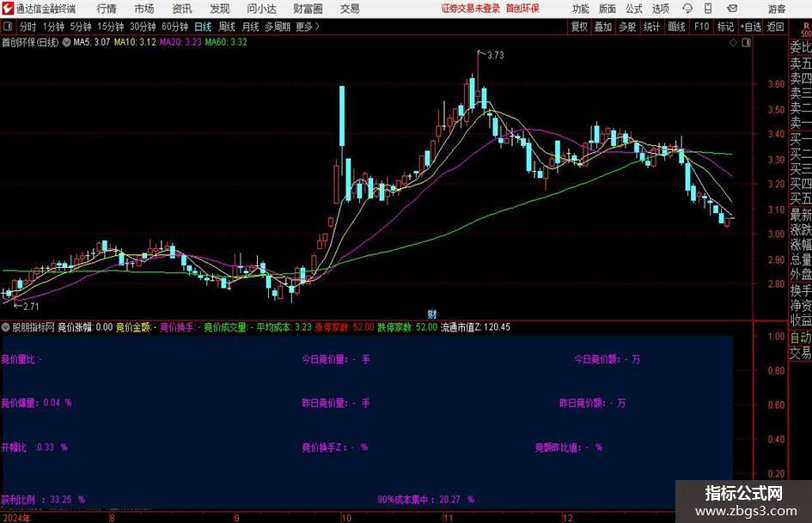Screen dimensions: 812x523
Task: Open the mobile phone icon
Action: coord(708,9)
